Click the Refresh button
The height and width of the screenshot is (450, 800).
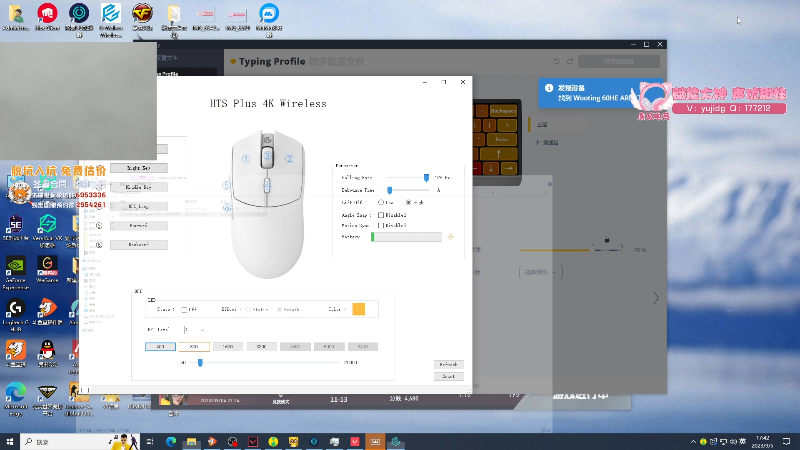448,364
